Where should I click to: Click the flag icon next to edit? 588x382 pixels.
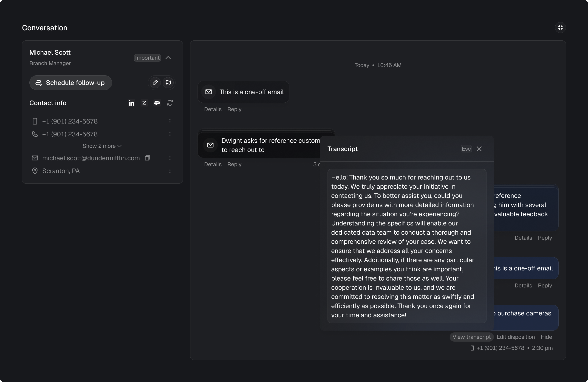(x=168, y=83)
